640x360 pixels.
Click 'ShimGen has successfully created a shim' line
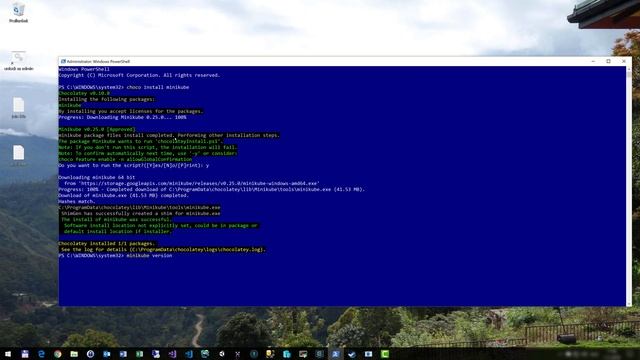coord(141,213)
